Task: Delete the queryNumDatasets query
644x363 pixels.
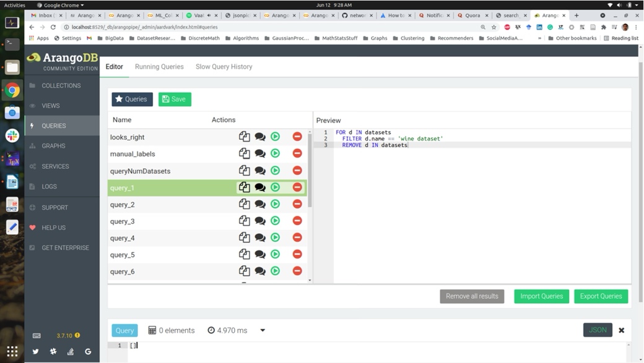Action: pos(297,171)
